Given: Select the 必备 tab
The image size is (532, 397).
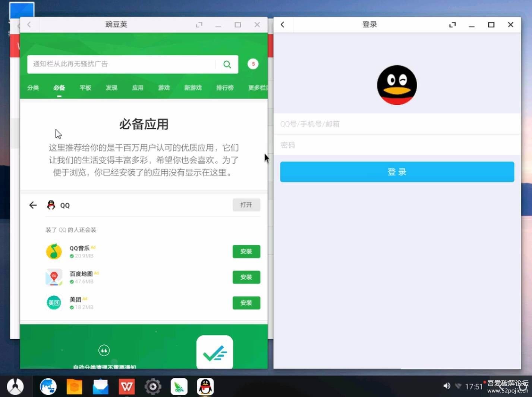Looking at the screenshot, I should pos(59,88).
